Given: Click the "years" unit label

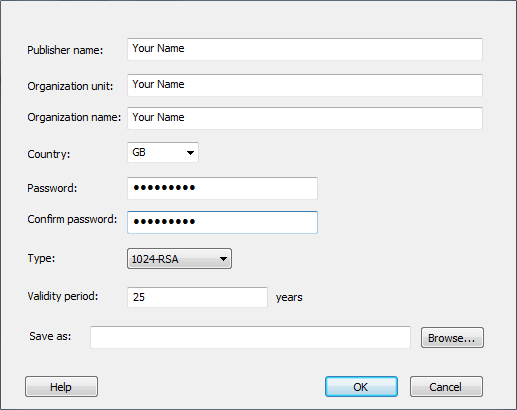Looking at the screenshot, I should (289, 297).
